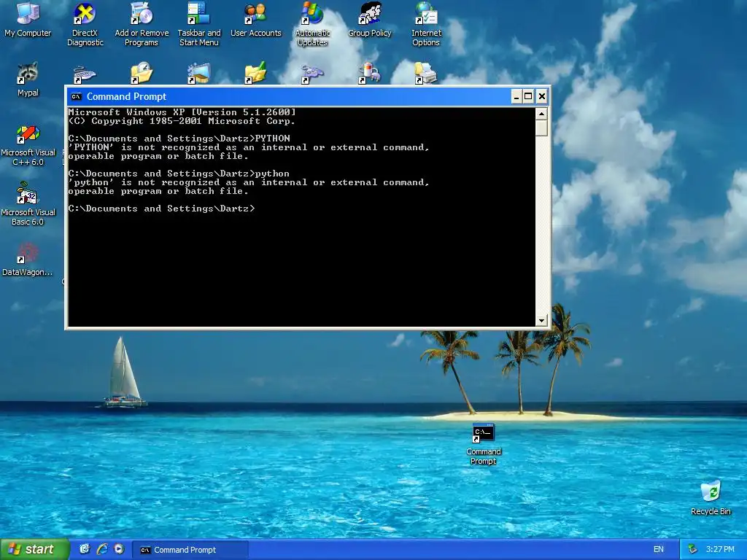
Task: Open the Add or Remove Programs shortcut
Action: tap(142, 24)
